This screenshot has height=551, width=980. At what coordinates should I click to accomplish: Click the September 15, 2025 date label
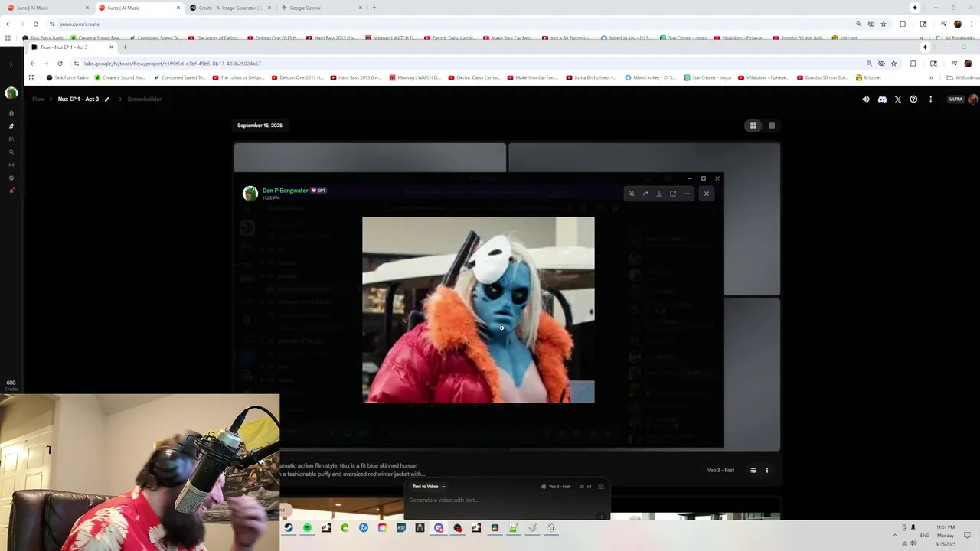pos(260,126)
